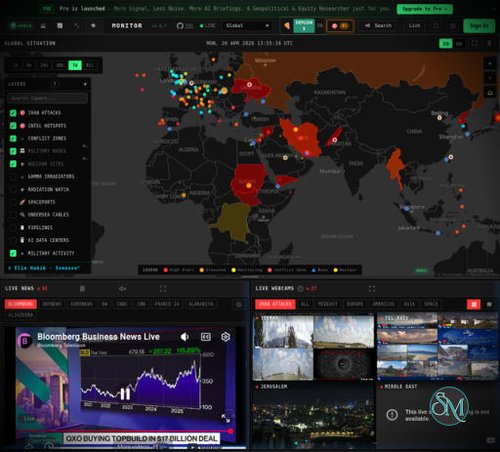Switch the map to 2D view
Viewport: 500px width, 452px height.
tap(446, 44)
